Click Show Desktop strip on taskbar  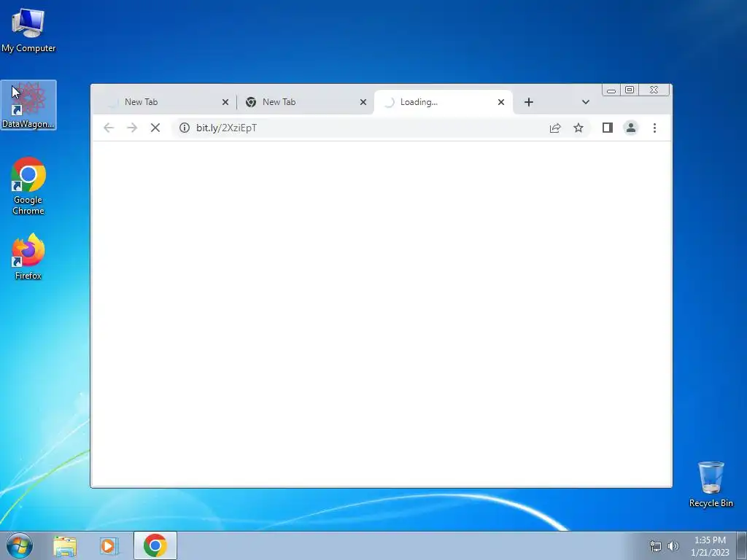[742, 545]
